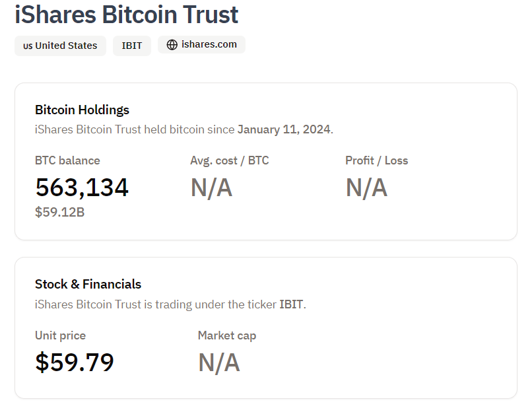Click the Avg. cost / BTC label
This screenshot has width=532, height=418.
coord(229,160)
